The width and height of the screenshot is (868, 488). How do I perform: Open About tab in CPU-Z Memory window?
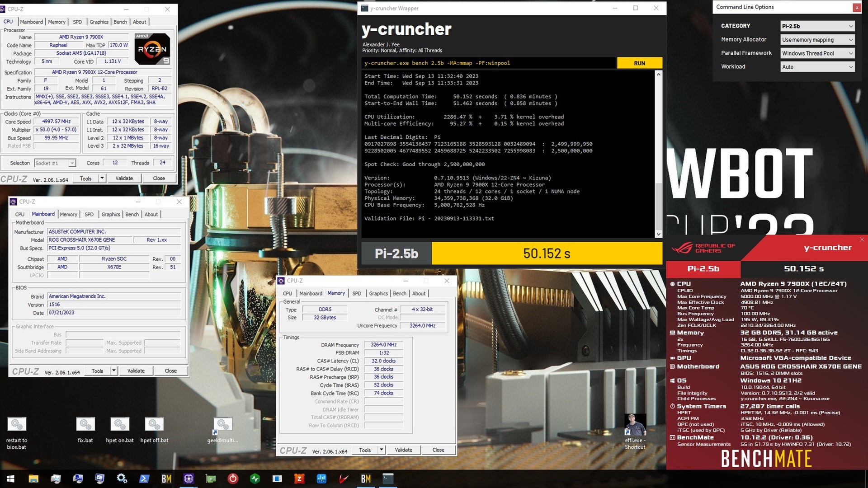tap(419, 293)
